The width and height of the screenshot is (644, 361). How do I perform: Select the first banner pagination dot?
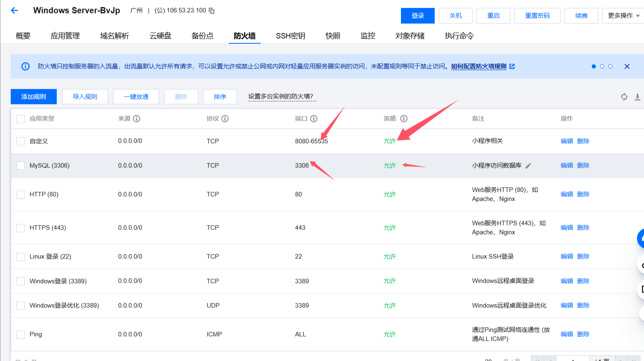(593, 66)
